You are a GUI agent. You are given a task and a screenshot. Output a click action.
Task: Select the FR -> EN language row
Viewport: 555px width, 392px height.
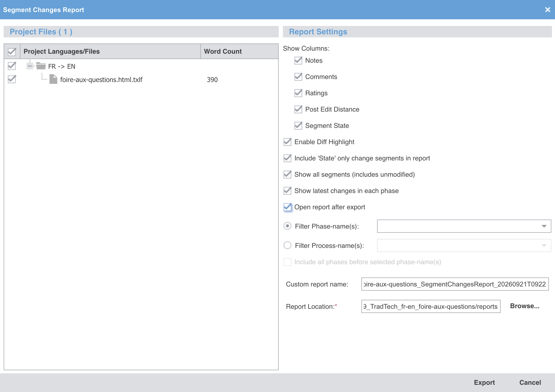pos(141,66)
